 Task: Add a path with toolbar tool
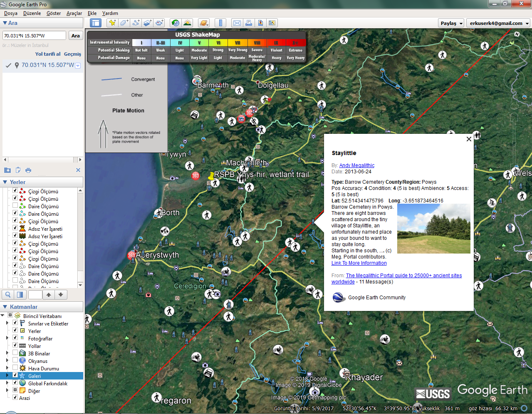pyautogui.click(x=136, y=23)
